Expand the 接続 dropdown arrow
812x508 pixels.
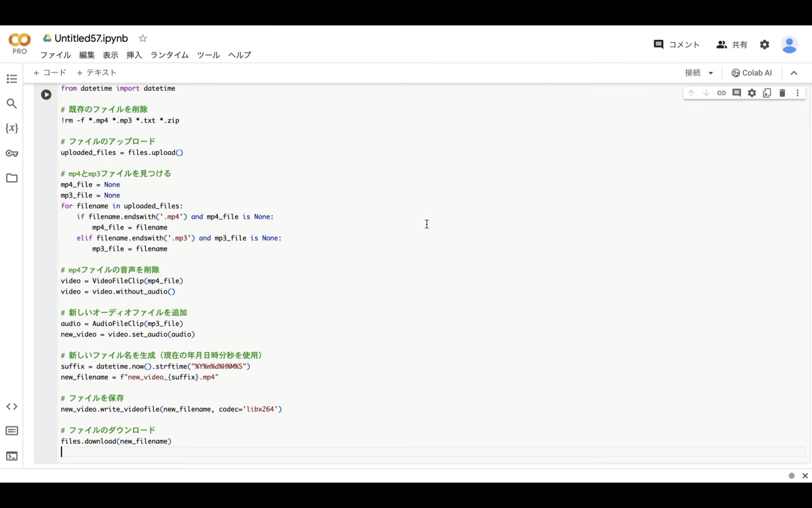pos(711,73)
